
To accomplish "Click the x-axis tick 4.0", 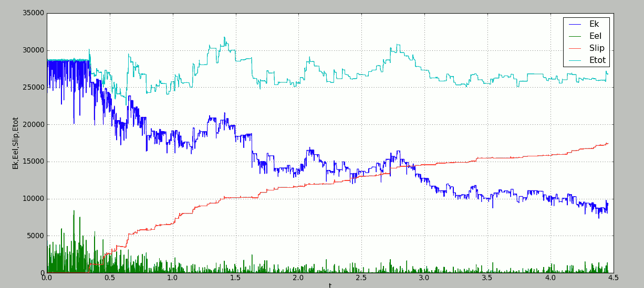I will [x=550, y=278].
